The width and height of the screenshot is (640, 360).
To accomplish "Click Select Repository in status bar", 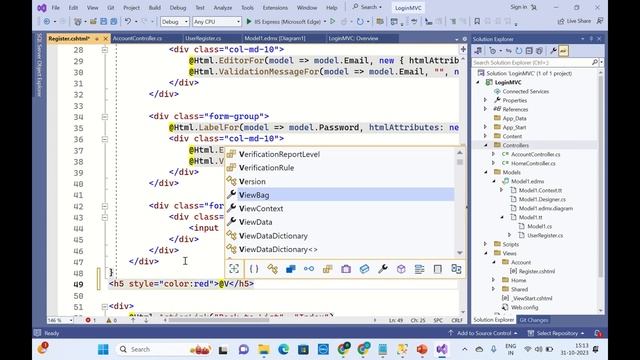I will (x=556, y=333).
